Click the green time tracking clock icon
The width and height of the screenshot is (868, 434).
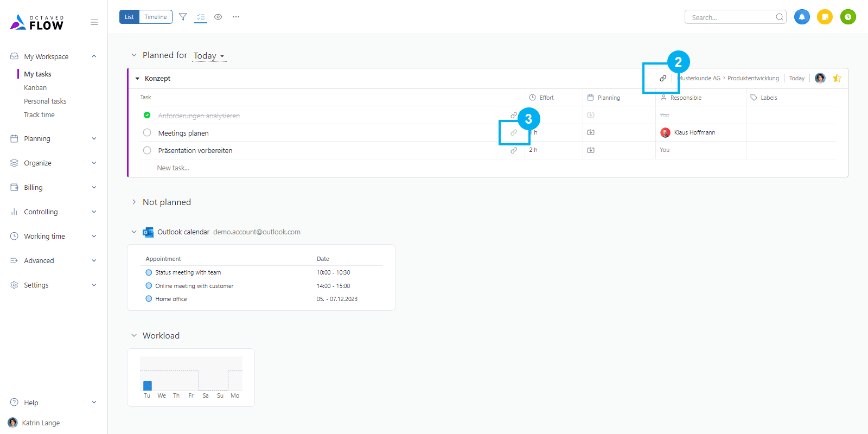(848, 17)
